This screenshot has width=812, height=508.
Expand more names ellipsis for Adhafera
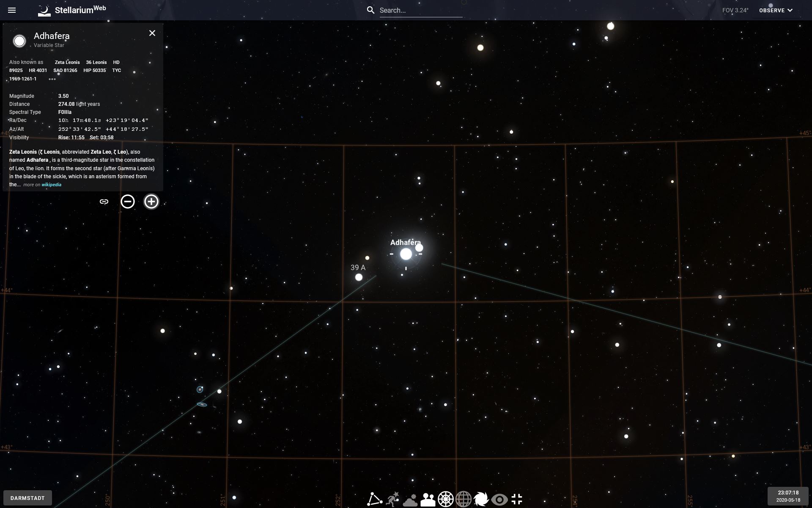pos(52,79)
